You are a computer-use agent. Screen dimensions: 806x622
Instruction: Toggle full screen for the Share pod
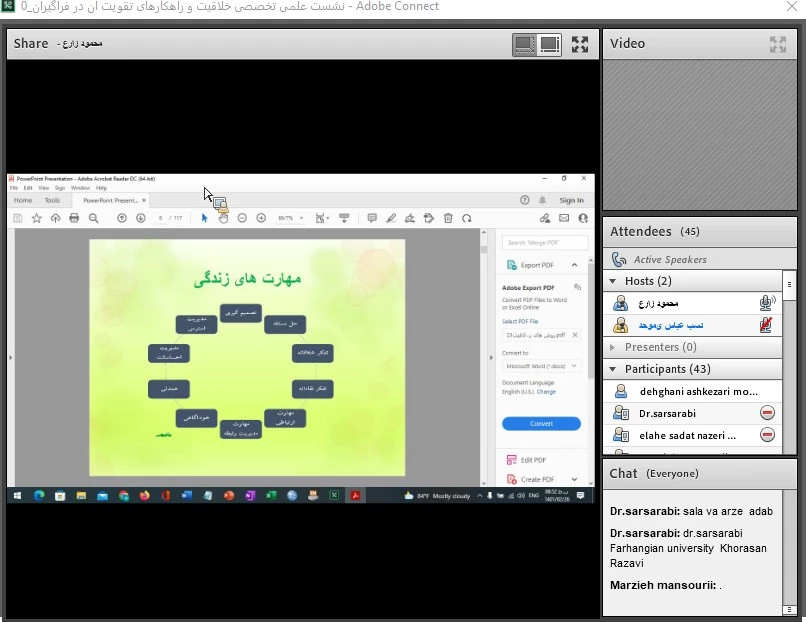point(580,44)
